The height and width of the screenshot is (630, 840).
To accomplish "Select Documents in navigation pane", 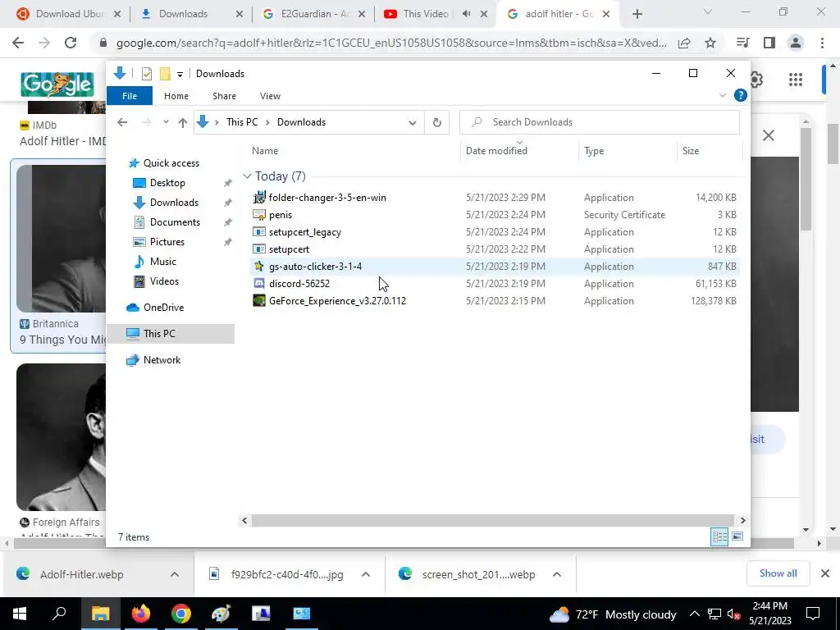I will (x=175, y=221).
